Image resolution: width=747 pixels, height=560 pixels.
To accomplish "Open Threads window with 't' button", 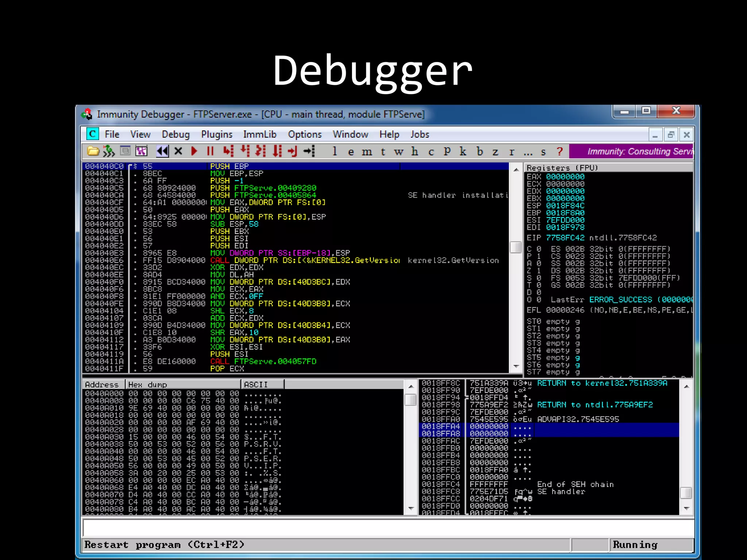I will click(x=383, y=152).
